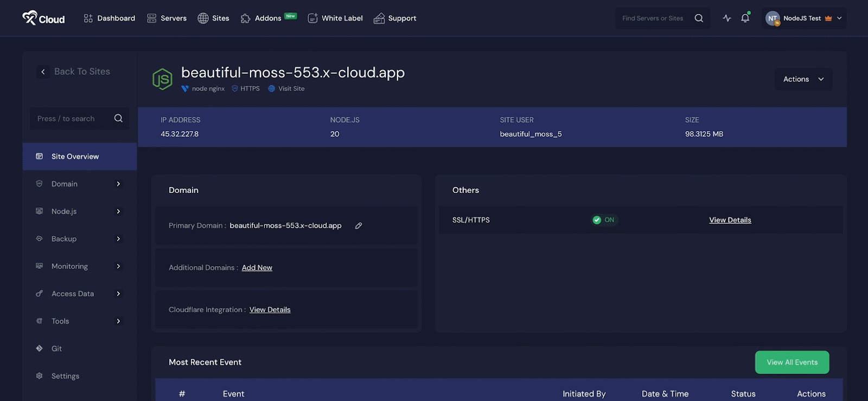Click the Tools sidebar icon

pyautogui.click(x=39, y=321)
